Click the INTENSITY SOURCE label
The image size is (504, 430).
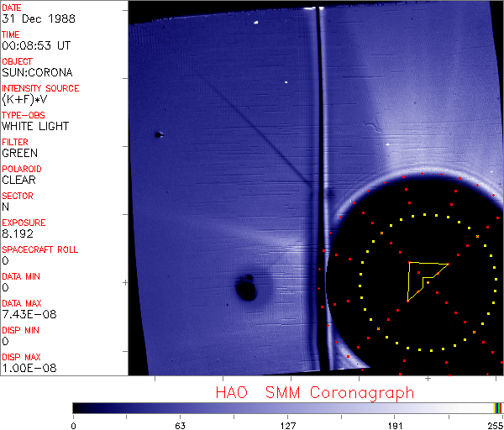tap(40, 88)
